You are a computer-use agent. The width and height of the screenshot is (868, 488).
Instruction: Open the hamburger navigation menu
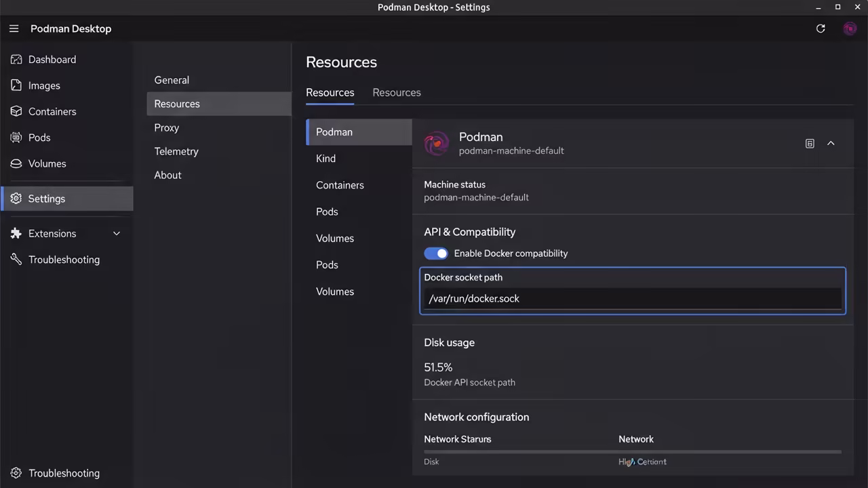click(14, 28)
